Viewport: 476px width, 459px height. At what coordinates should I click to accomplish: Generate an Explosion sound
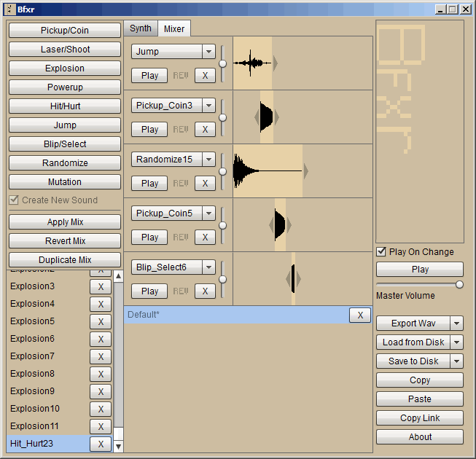[65, 68]
